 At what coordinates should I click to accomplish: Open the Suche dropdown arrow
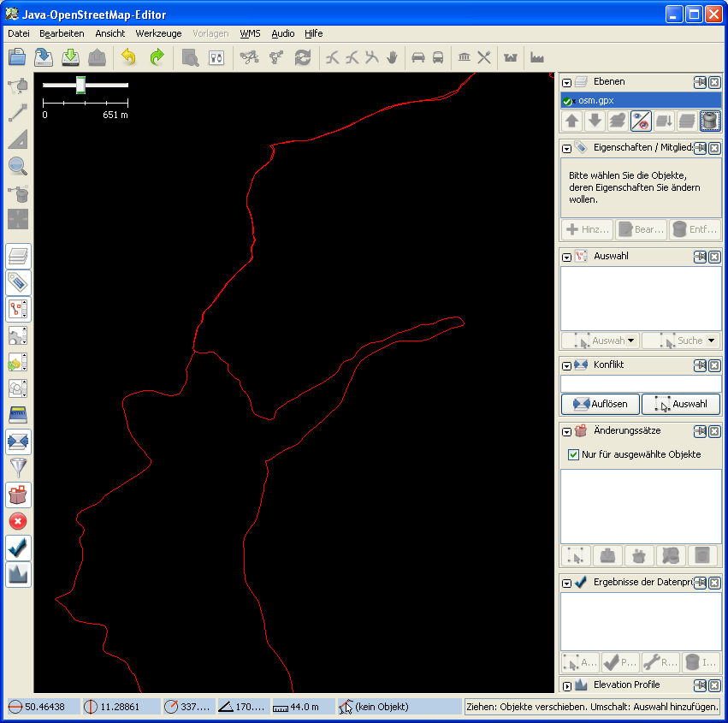point(711,341)
